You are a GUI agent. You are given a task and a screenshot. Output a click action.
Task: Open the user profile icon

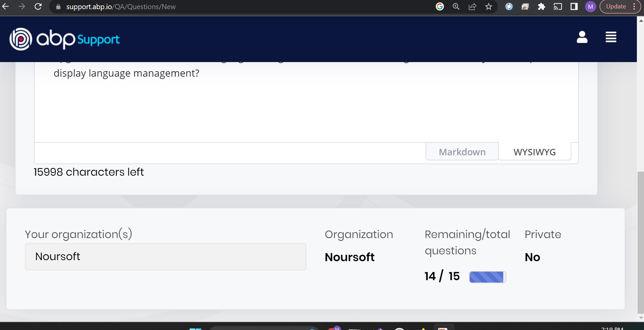click(582, 37)
